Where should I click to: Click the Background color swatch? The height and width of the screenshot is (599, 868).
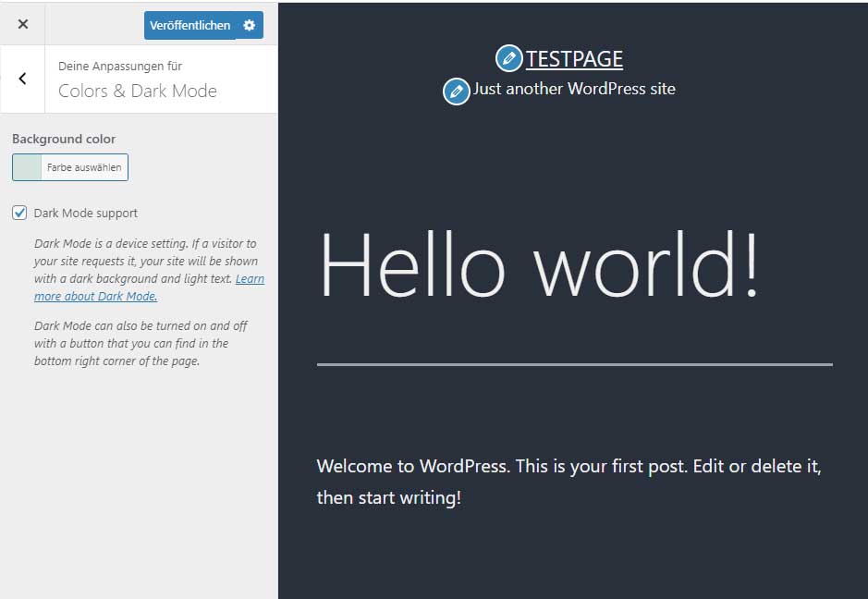[x=28, y=167]
